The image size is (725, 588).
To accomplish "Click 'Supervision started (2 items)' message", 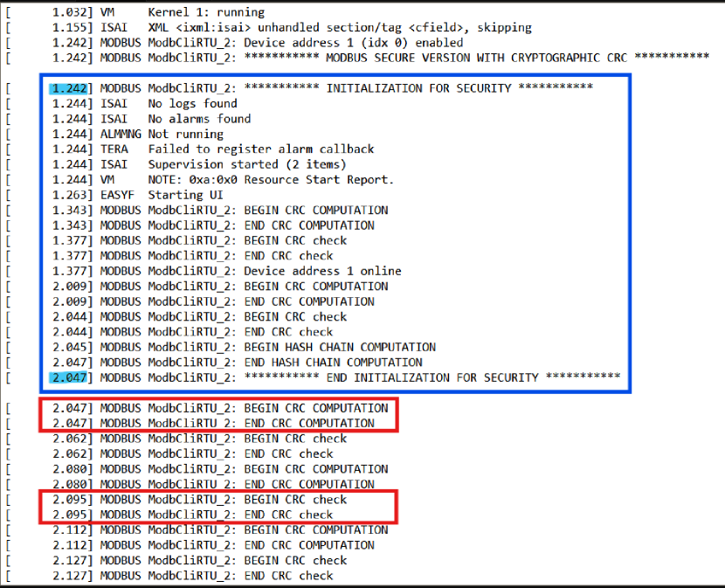I will pos(247,165).
